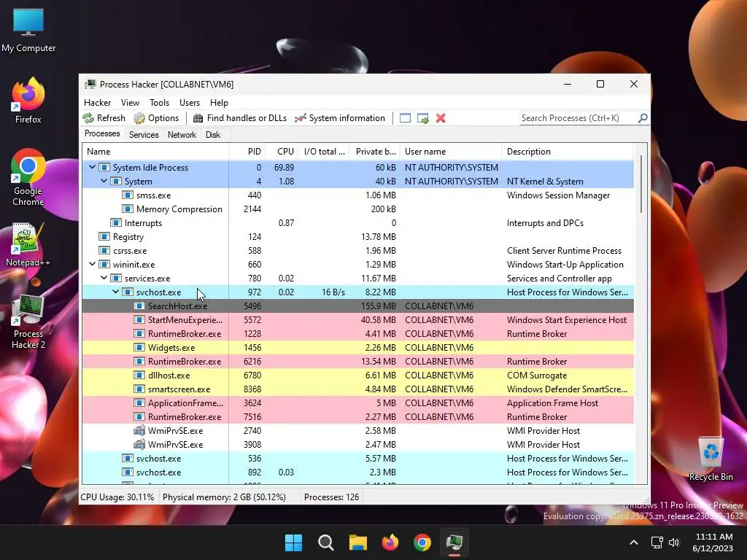Collapse the wininit.exe tree node
Viewport: 747px width, 560px height.
[x=93, y=264]
